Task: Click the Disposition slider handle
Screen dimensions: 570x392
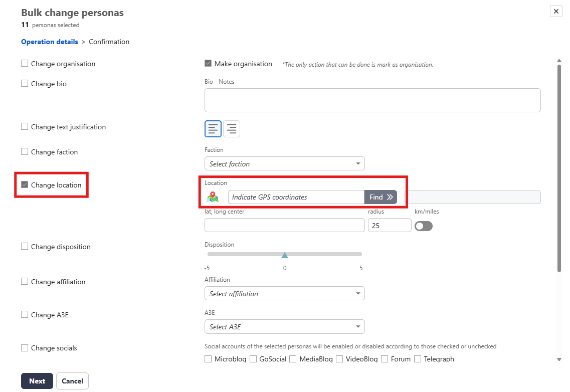Action: pyautogui.click(x=285, y=255)
